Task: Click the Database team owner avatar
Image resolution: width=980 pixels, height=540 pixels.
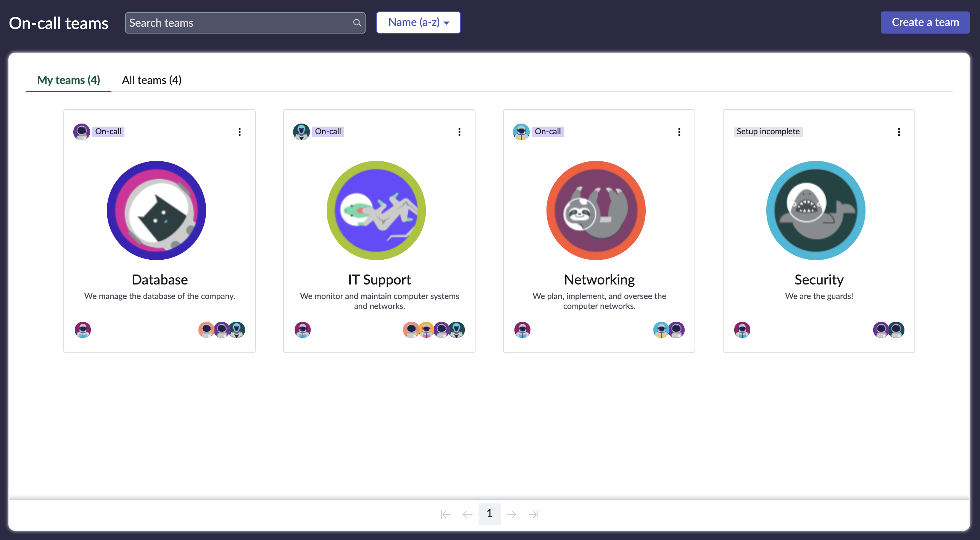Action: point(83,330)
